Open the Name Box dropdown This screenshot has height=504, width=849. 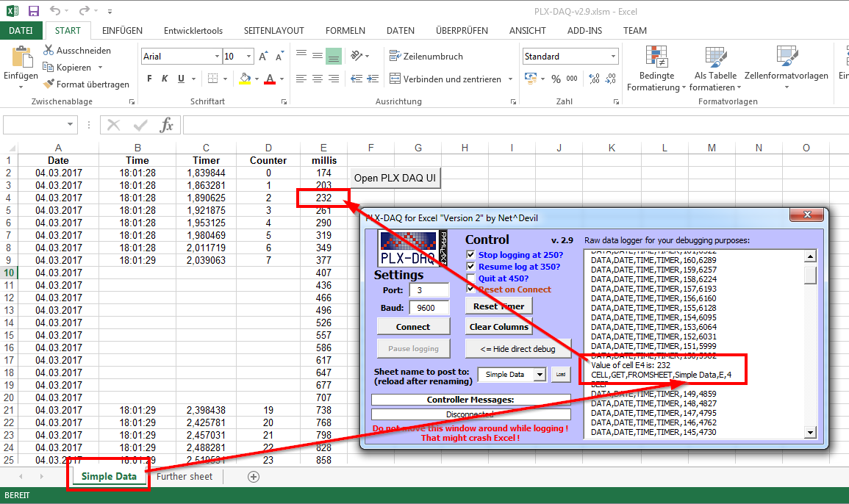(x=70, y=125)
